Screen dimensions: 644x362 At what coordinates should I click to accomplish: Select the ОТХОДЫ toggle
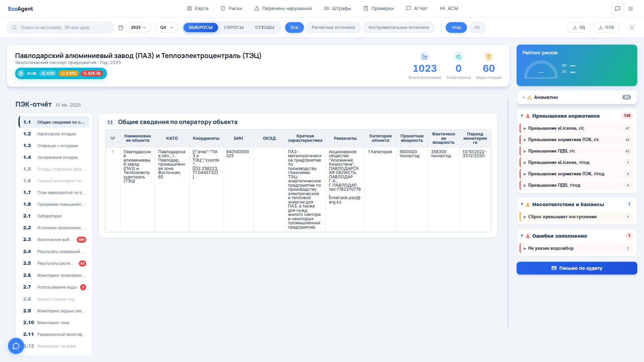(x=265, y=27)
